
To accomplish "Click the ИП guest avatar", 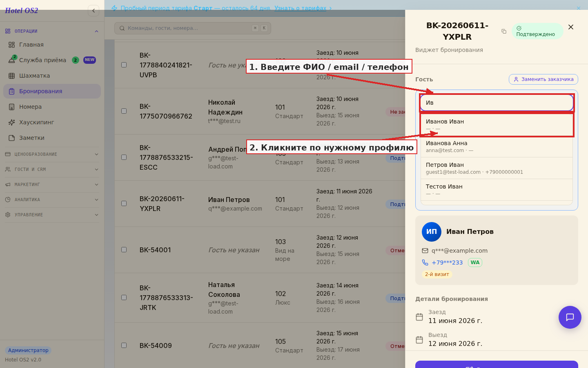I will [x=432, y=232].
